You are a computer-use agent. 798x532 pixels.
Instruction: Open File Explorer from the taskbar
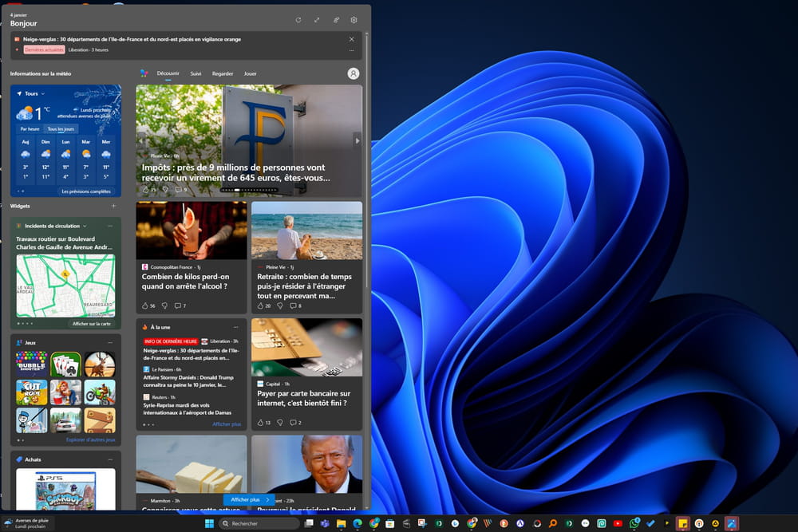coord(341,523)
